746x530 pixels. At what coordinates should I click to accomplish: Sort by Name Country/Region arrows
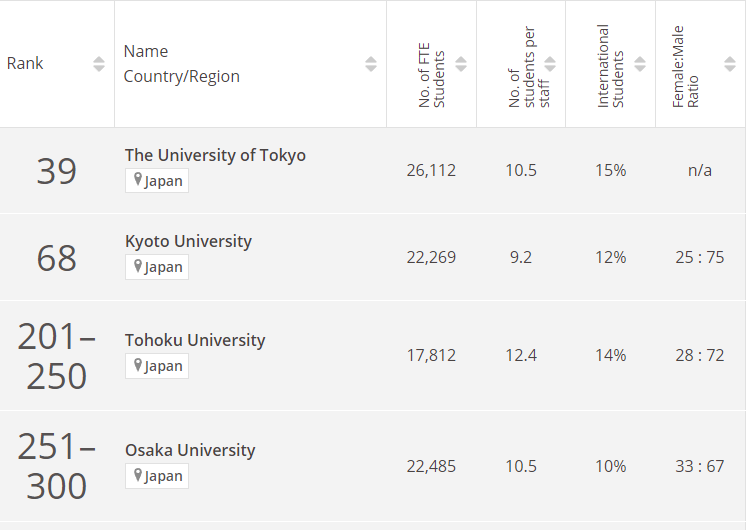tap(371, 64)
